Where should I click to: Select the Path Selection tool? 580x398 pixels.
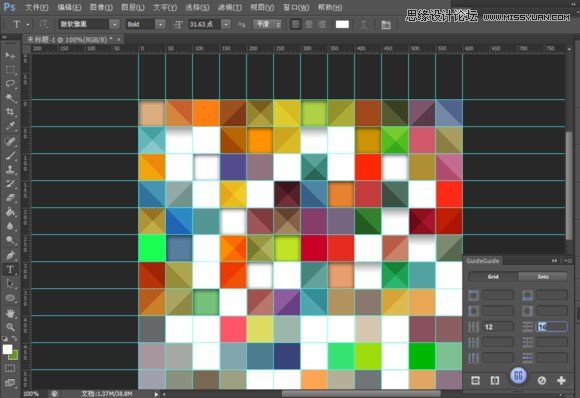pos(10,284)
